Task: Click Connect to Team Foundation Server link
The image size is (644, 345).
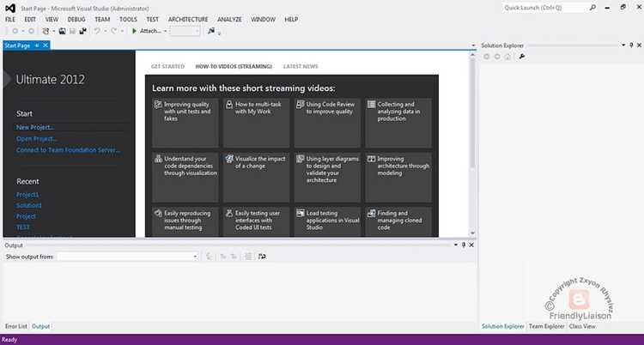Action: pos(68,150)
